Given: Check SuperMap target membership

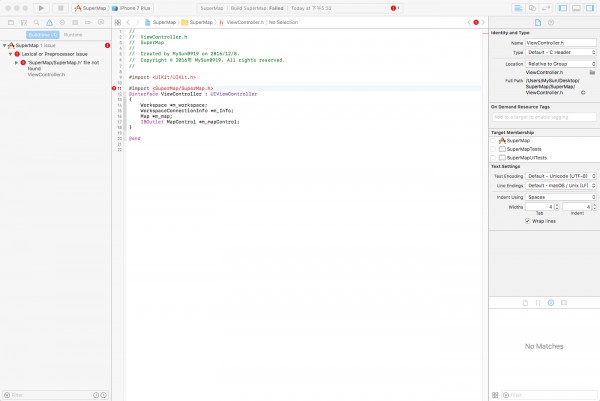Looking at the screenshot, I should (x=493, y=141).
